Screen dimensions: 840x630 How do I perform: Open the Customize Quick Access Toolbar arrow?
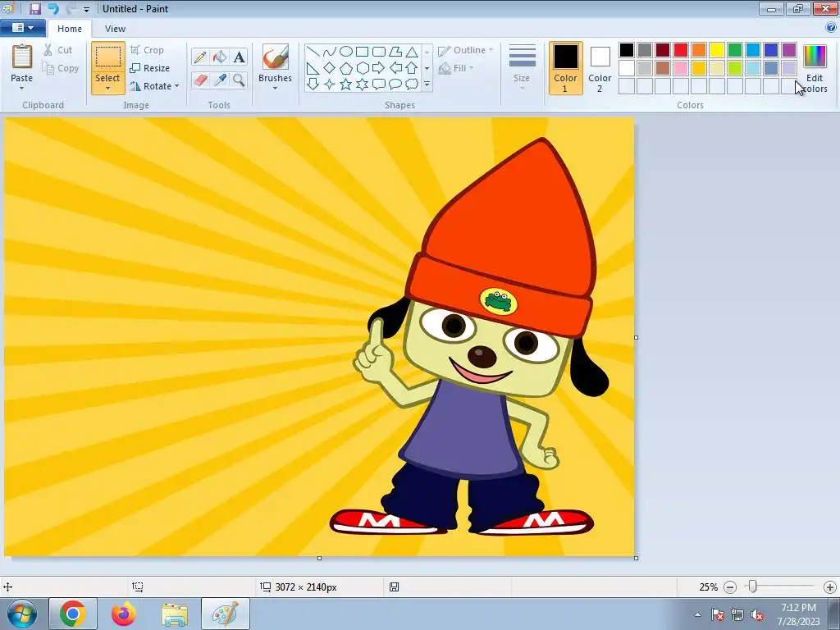(86, 9)
